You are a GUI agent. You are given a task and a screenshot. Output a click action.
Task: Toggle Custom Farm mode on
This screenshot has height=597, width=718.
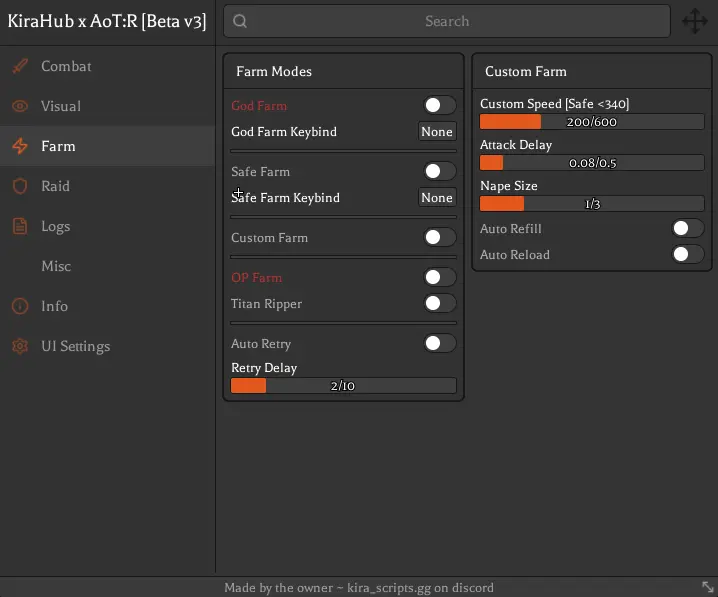tap(439, 237)
